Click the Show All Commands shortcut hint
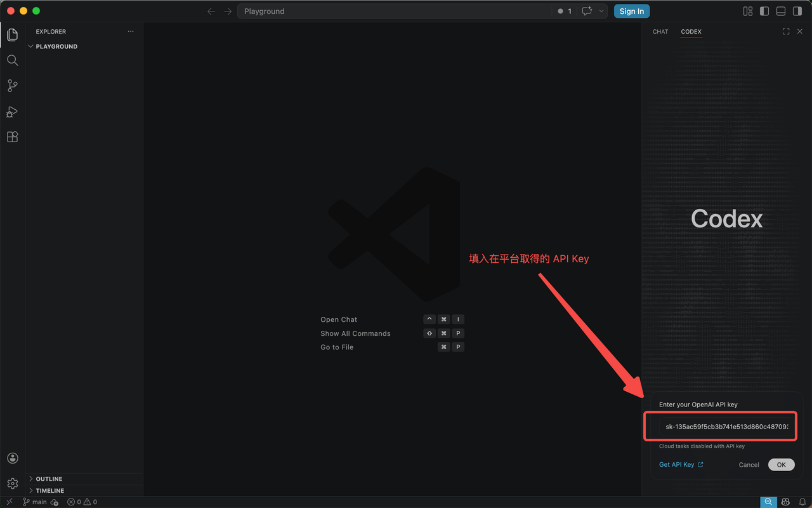The image size is (812, 508). 392,333
